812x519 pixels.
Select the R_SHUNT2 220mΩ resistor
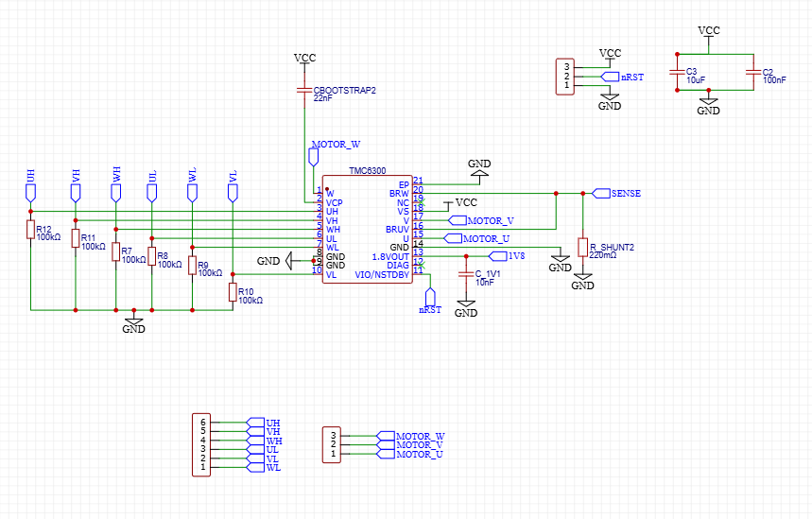pos(583,248)
